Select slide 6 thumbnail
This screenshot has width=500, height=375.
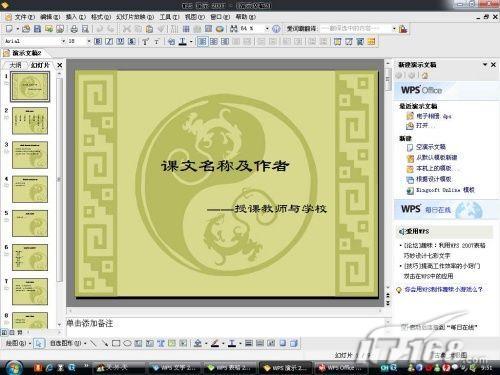click(x=30, y=257)
